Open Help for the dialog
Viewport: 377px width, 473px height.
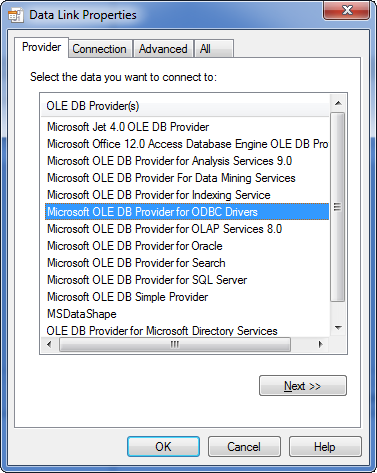point(325,447)
